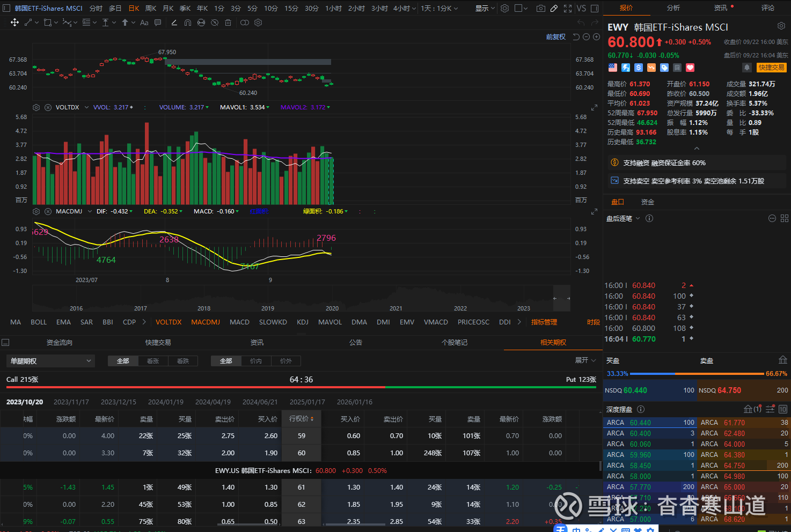Zoom out the chart with minus icon
The width and height of the screenshot is (791, 532).
coord(587,37)
